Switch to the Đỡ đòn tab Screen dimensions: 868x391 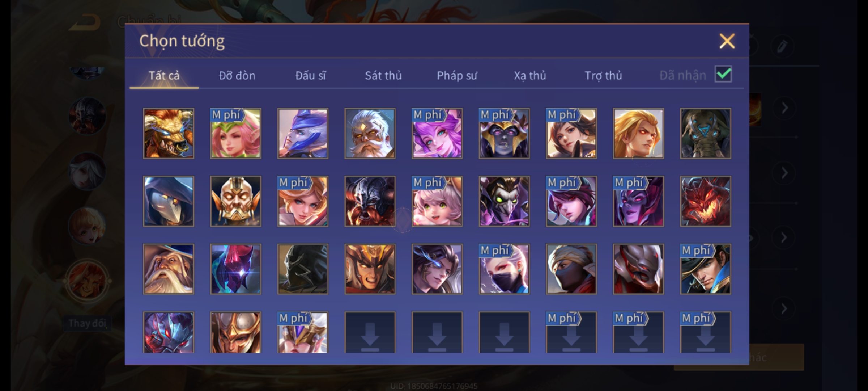[x=237, y=75]
